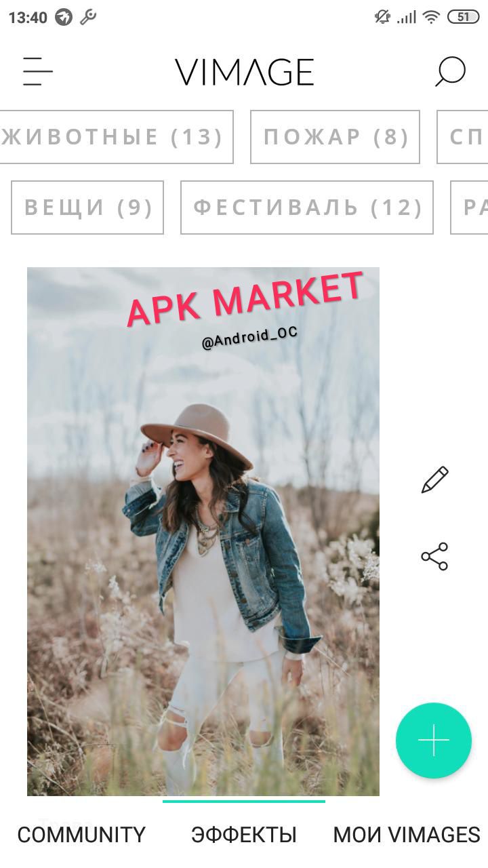Screen dimensions: 488x868
Task: Open the hamburger menu icon
Action: tap(37, 71)
